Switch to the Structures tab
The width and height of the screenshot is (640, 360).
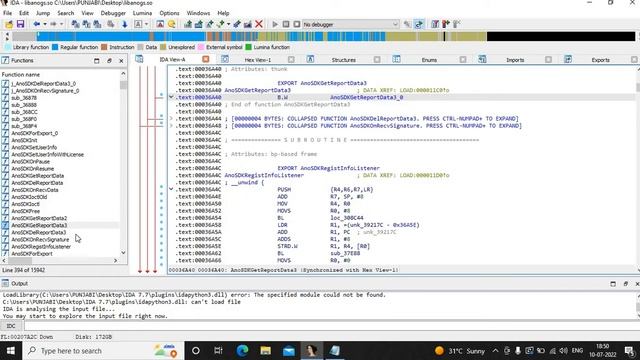point(343,60)
